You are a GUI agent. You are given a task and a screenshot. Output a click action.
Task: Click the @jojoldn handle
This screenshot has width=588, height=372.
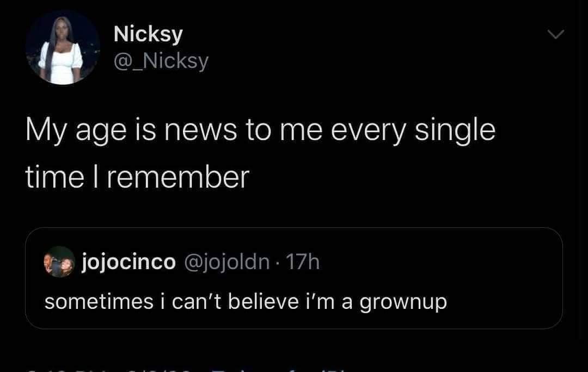click(x=228, y=262)
